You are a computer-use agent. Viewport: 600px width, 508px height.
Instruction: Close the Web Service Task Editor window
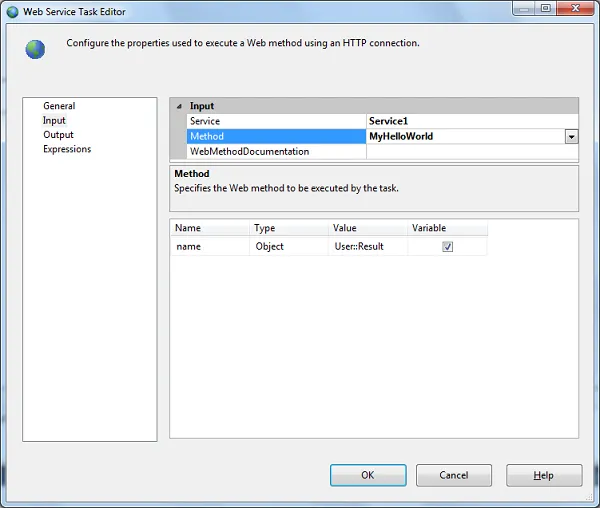[575, 8]
